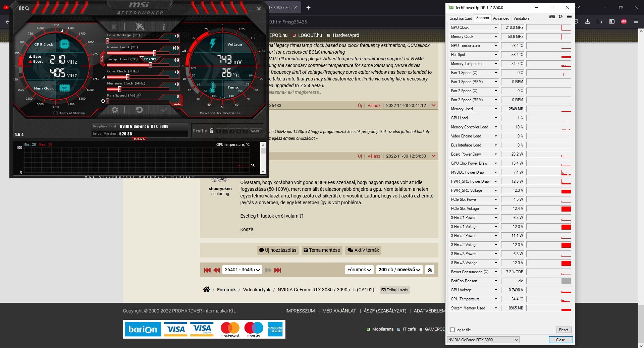The height and width of the screenshot is (348, 644).
Task: Click the Power Limit slider handle
Action: point(155,53)
